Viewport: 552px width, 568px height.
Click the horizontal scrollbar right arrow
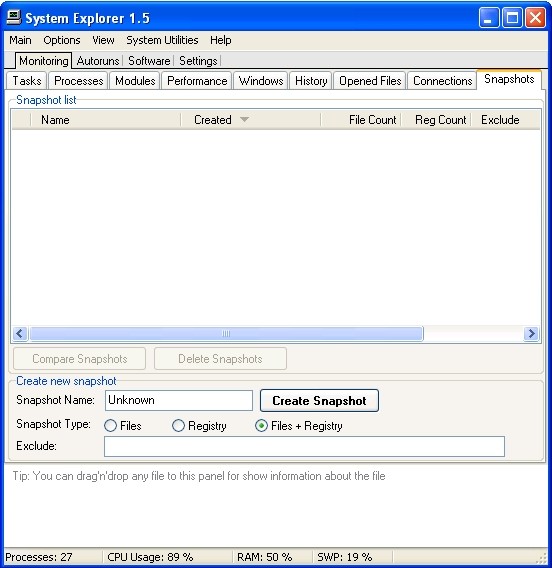pos(531,333)
